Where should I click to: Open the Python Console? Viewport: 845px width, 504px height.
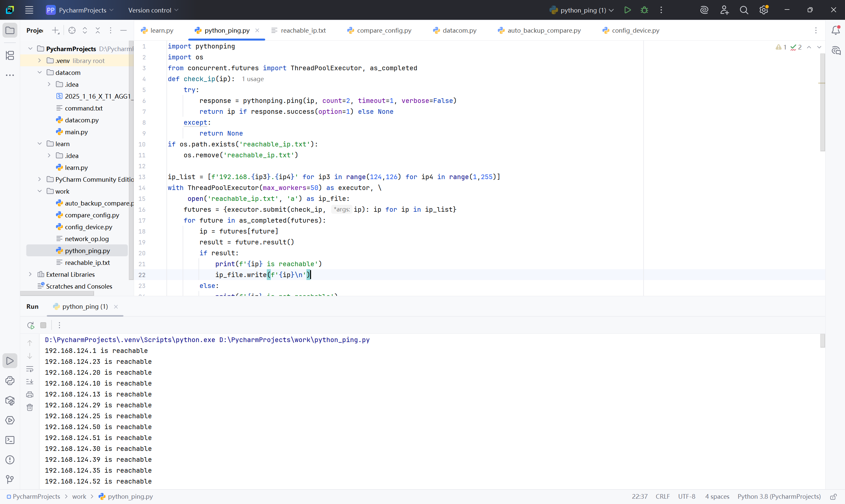point(10,381)
